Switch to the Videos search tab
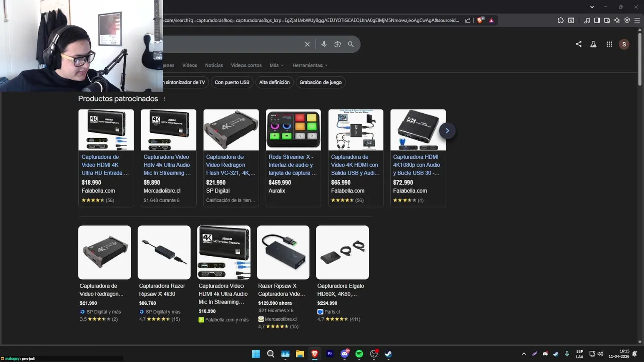The height and width of the screenshot is (362, 644). [190, 65]
